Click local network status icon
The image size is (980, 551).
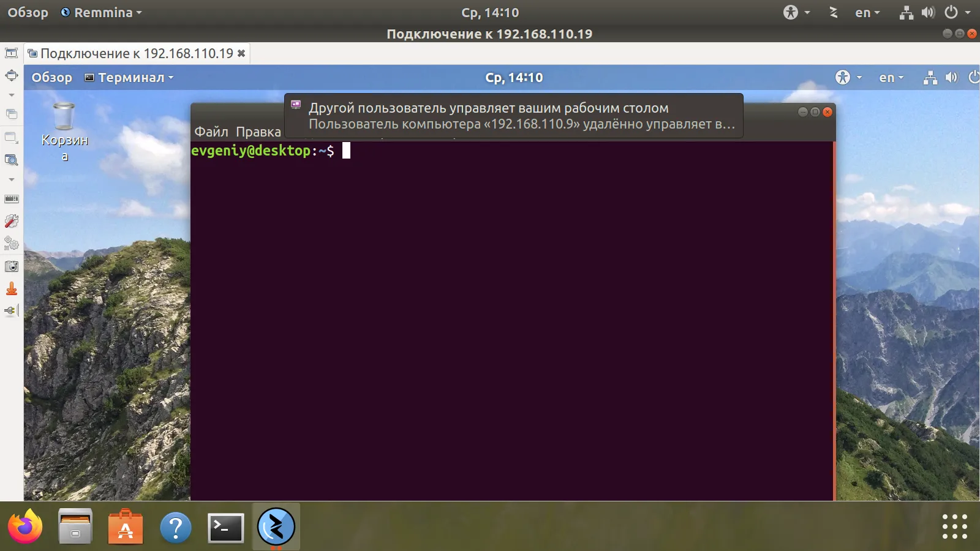(907, 12)
